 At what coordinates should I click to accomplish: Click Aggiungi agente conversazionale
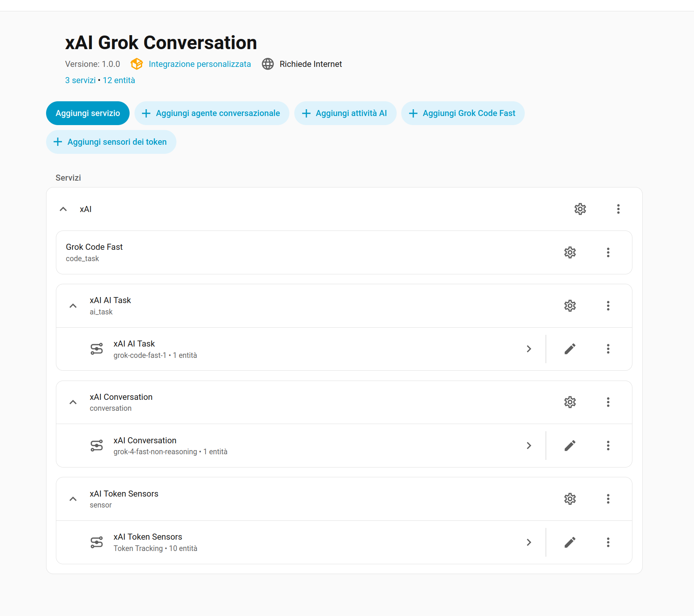point(212,113)
